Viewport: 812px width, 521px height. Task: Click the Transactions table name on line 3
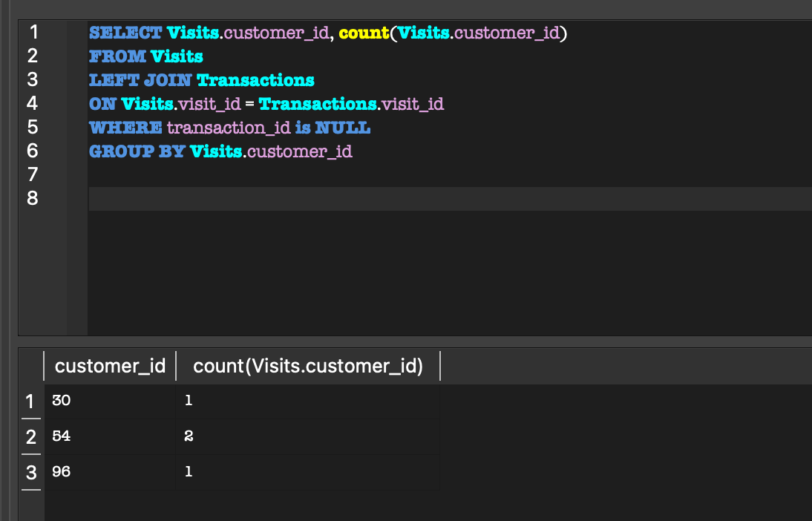click(255, 80)
